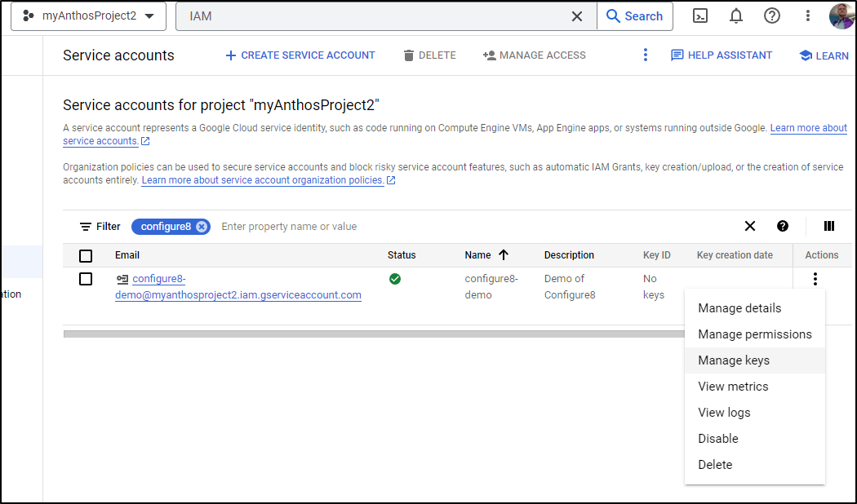
Task: Choose Manage details from actions menu
Action: (755, 308)
